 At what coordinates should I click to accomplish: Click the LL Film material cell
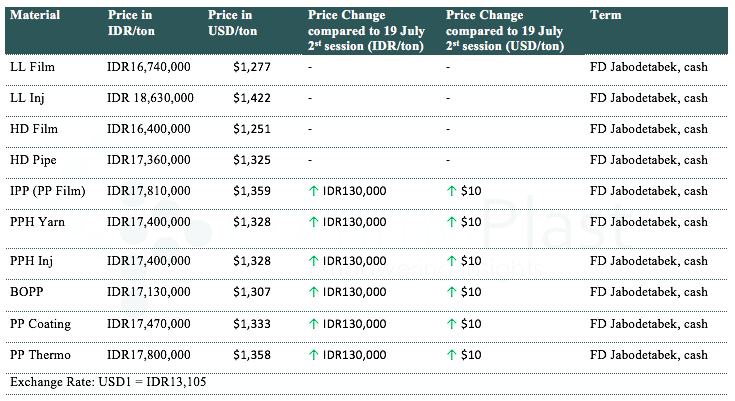click(31, 67)
